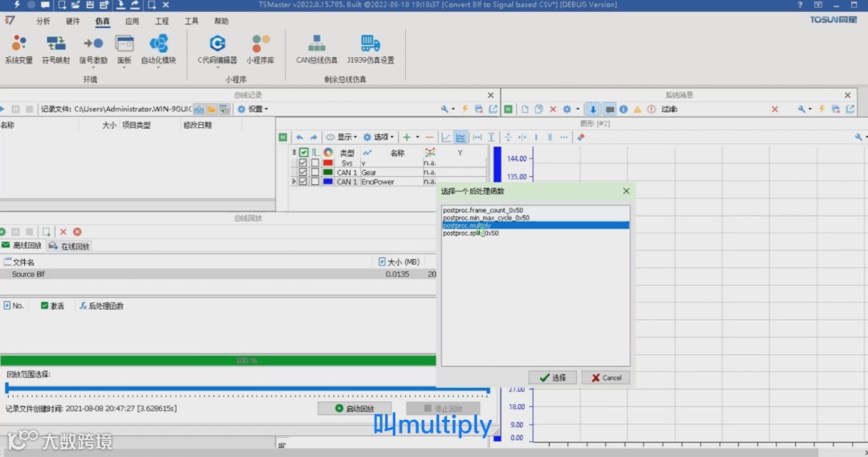This screenshot has height=457, width=868.
Task: Pause the system messages panel
Action: click(508, 109)
